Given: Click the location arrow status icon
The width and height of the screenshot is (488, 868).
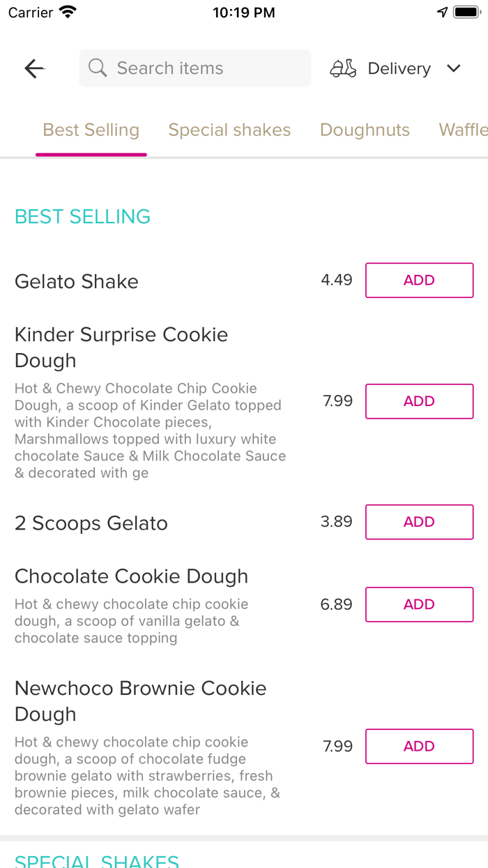Looking at the screenshot, I should (x=443, y=11).
